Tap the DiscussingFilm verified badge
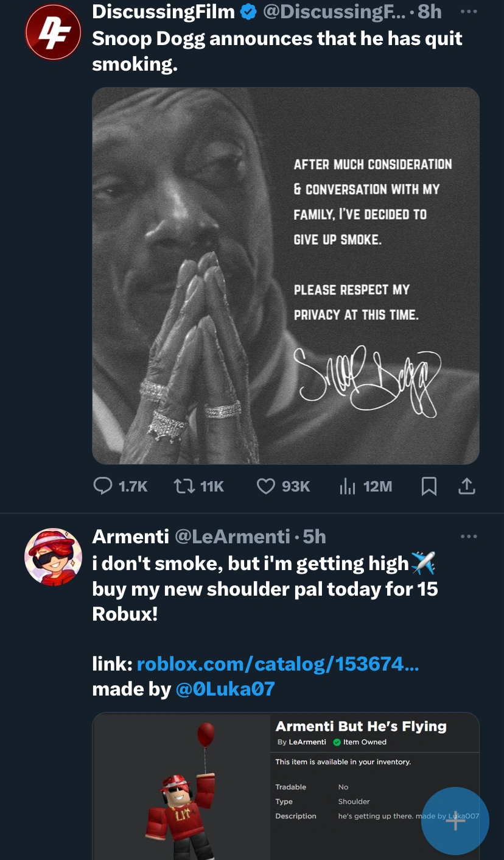 coord(248,12)
